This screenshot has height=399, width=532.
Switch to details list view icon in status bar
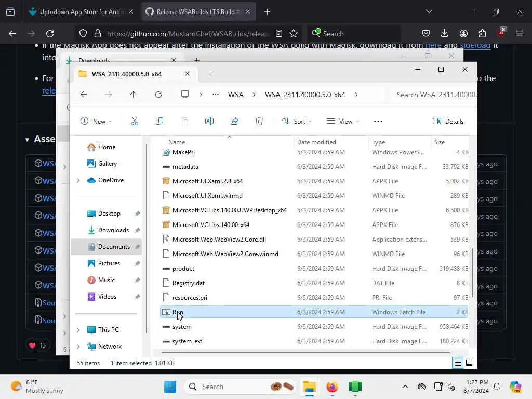[x=458, y=363]
